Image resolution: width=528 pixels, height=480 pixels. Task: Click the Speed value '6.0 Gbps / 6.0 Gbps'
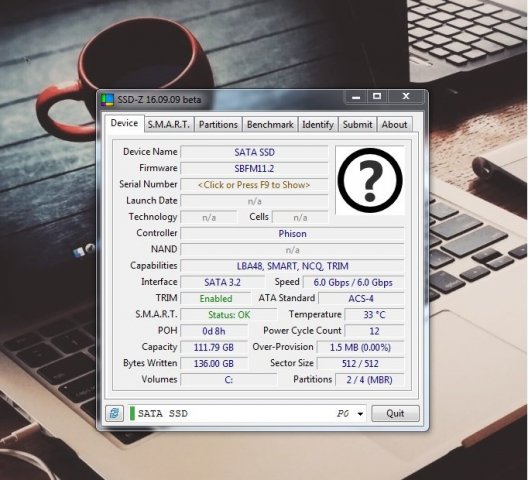353,282
